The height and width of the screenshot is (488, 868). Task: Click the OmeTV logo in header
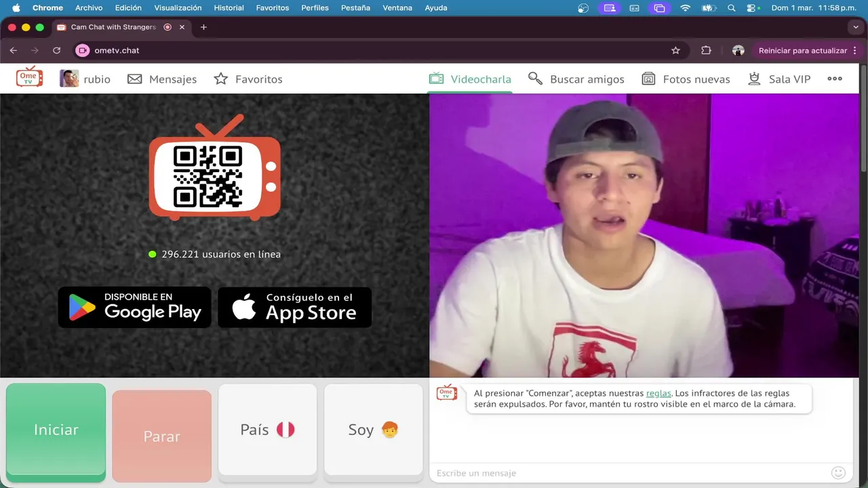[29, 77]
